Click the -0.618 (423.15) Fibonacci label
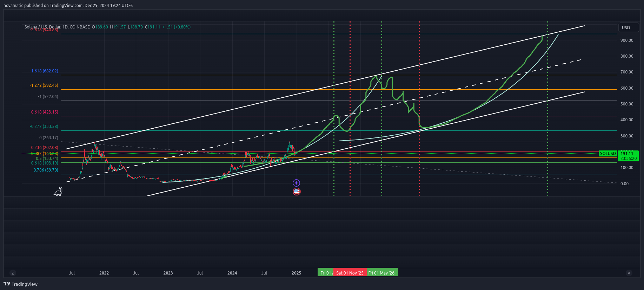 click(x=44, y=112)
